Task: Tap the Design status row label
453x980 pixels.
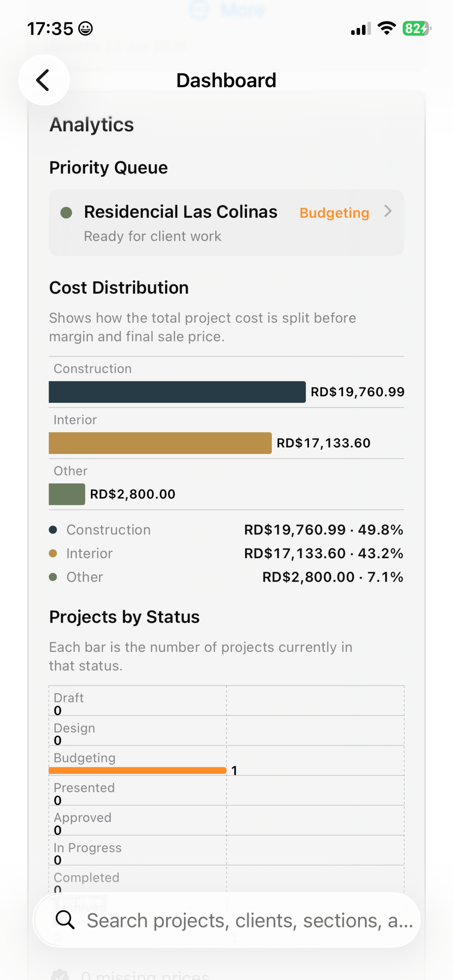Action: click(x=74, y=728)
